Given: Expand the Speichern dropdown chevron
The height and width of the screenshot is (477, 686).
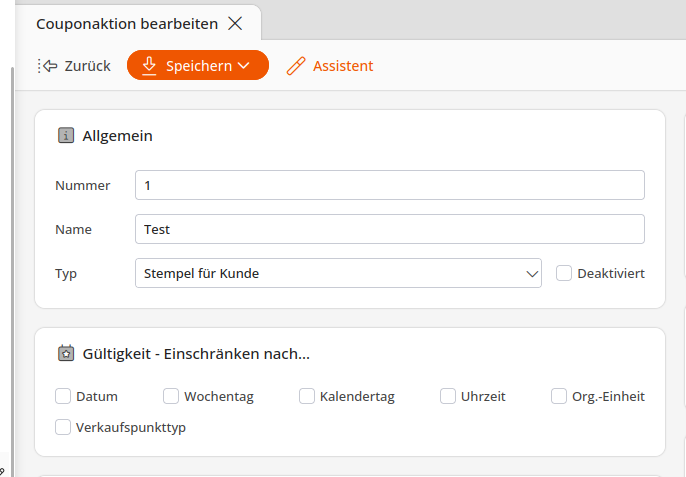Looking at the screenshot, I should (x=244, y=66).
